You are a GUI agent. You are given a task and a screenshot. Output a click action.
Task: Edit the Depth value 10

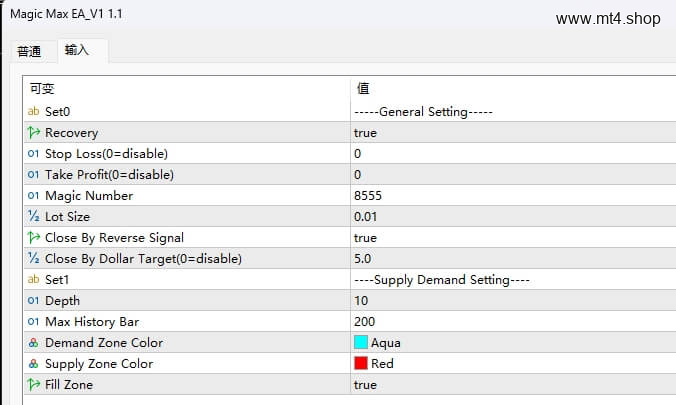click(361, 301)
